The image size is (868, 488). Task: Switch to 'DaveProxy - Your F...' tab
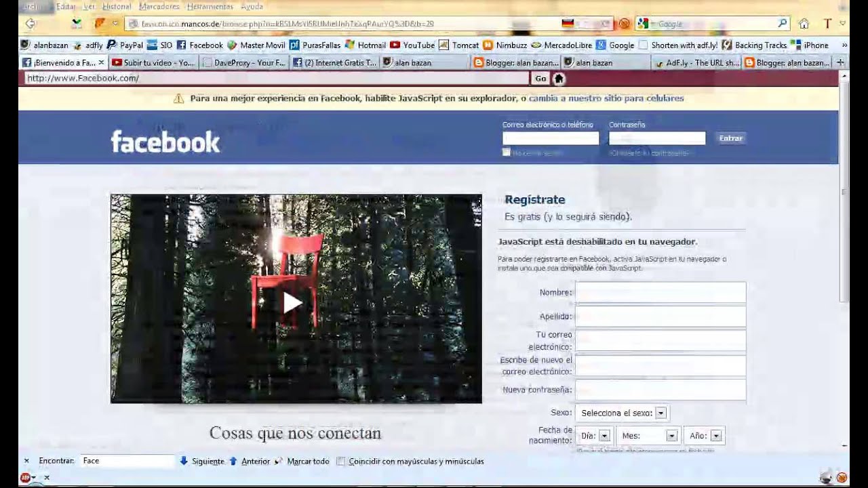pyautogui.click(x=245, y=62)
